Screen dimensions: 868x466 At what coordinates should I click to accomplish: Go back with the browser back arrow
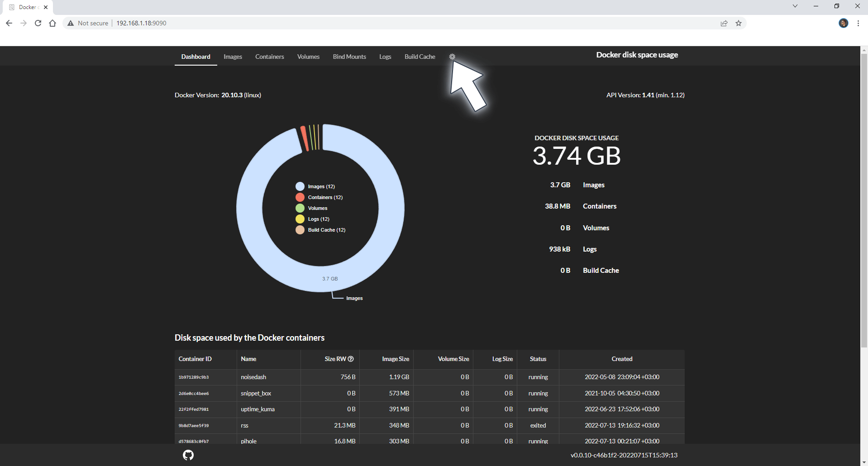(9, 23)
